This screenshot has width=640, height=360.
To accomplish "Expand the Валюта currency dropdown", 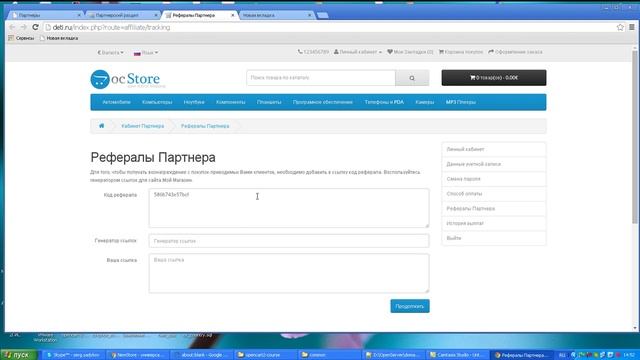I will tap(110, 53).
